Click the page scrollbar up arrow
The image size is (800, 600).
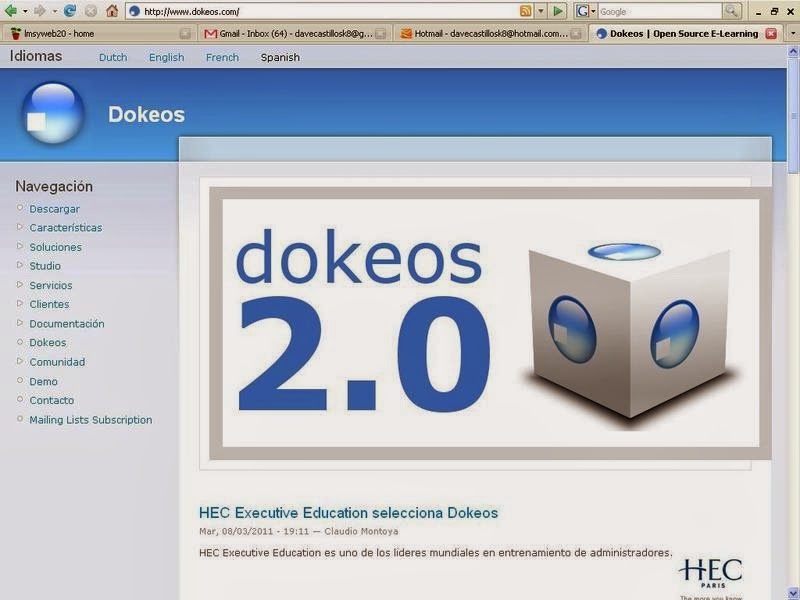(793, 51)
